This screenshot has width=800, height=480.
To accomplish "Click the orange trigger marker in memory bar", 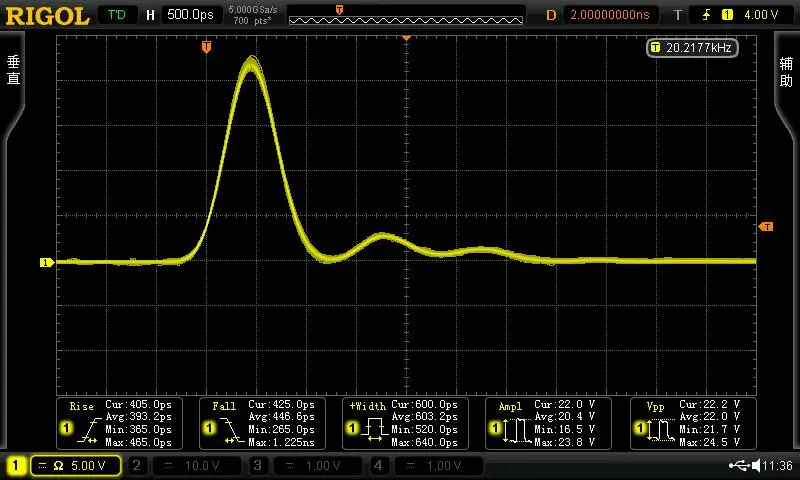I will coord(339,10).
